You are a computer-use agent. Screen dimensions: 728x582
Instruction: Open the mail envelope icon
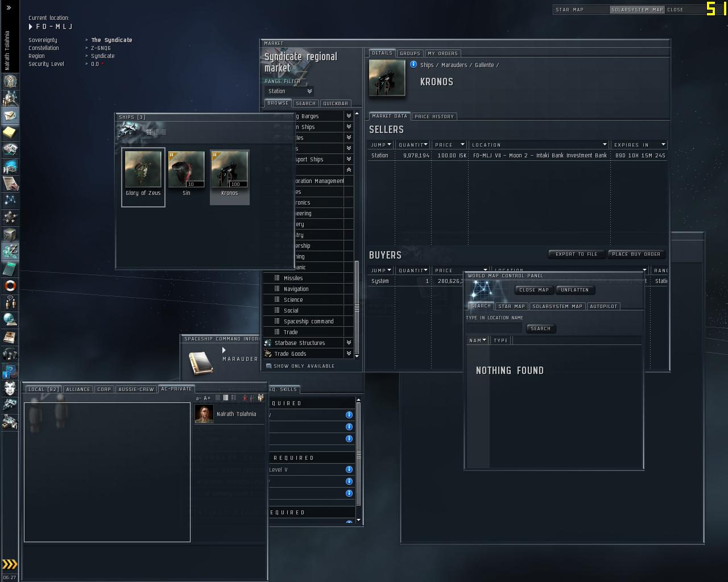pos(10,115)
